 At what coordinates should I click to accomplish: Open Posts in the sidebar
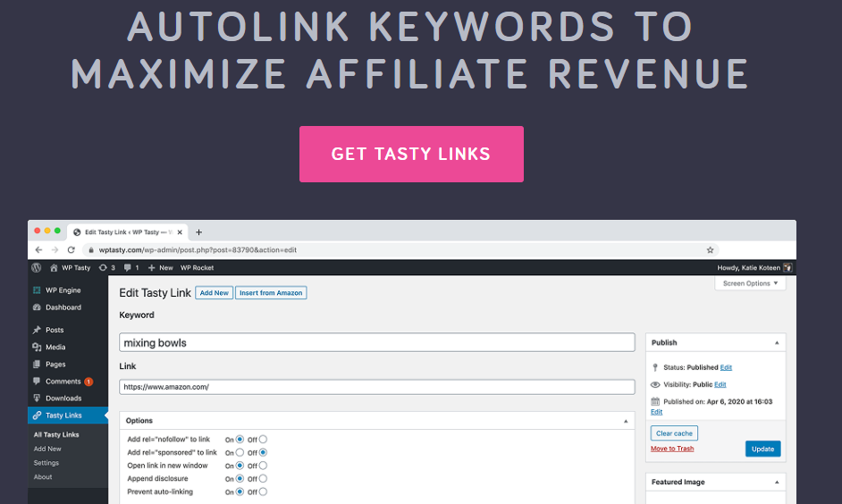[55, 330]
